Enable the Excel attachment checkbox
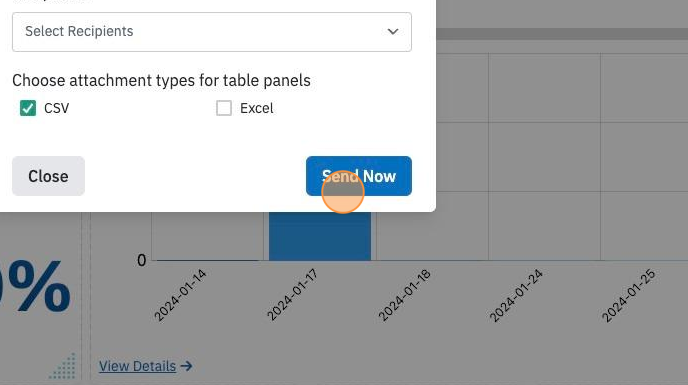This screenshot has width=688, height=385. coord(224,108)
